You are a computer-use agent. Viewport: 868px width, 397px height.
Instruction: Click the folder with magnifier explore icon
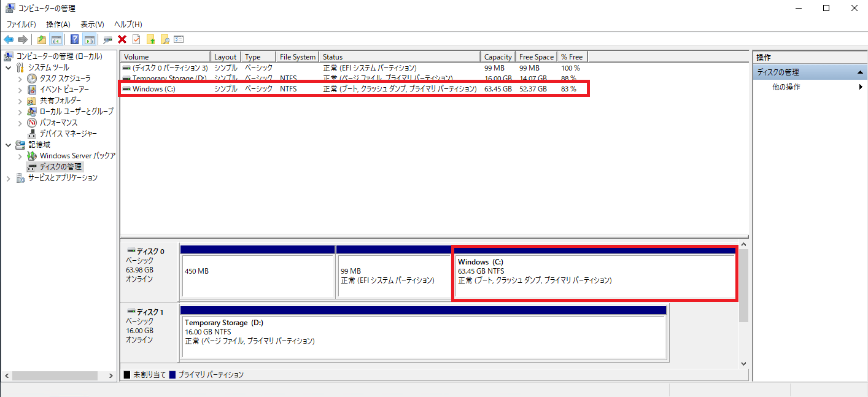point(165,39)
